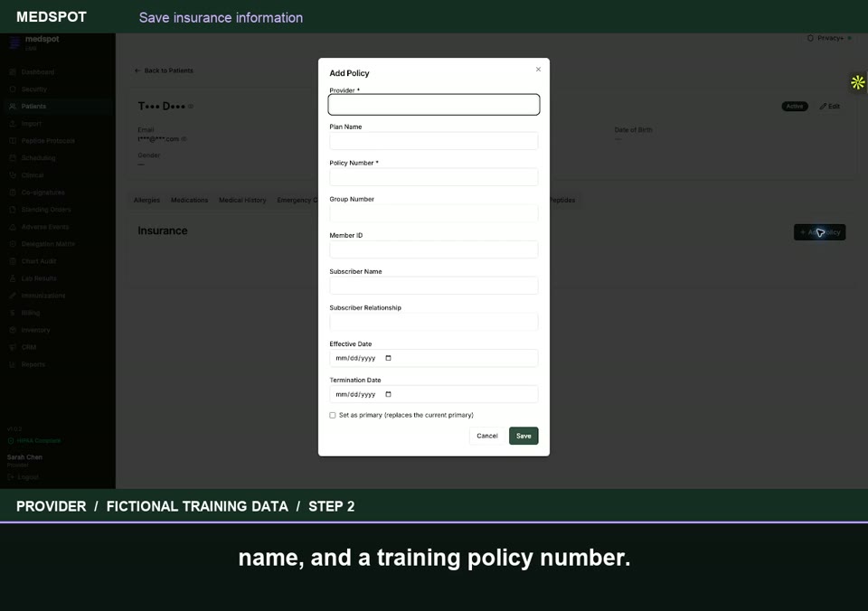Click the Add Policy button
The image size is (868, 611).
(x=820, y=232)
